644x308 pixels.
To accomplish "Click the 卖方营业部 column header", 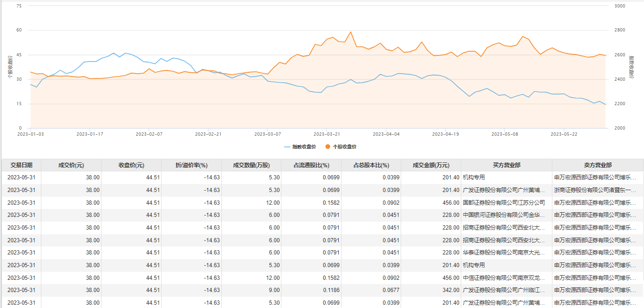I will (x=598, y=165).
